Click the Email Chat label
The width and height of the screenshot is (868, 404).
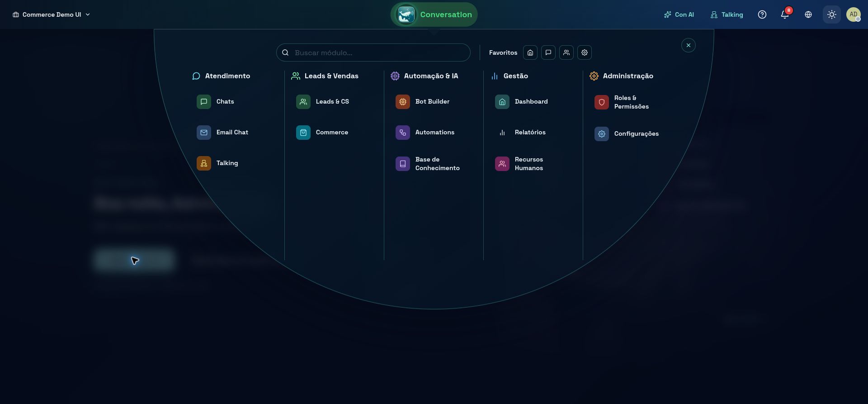click(x=232, y=133)
